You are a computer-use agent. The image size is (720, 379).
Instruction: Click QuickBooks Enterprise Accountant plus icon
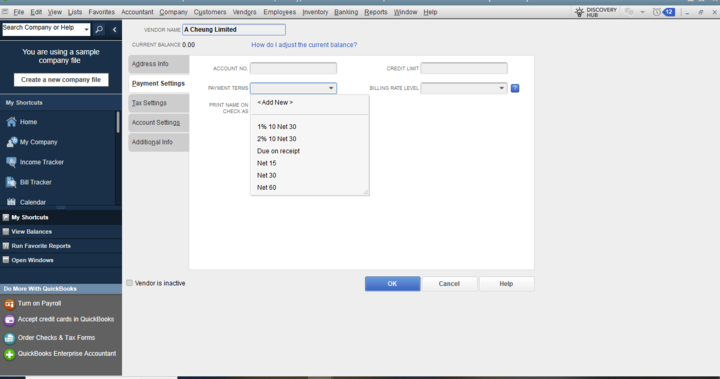(9, 354)
